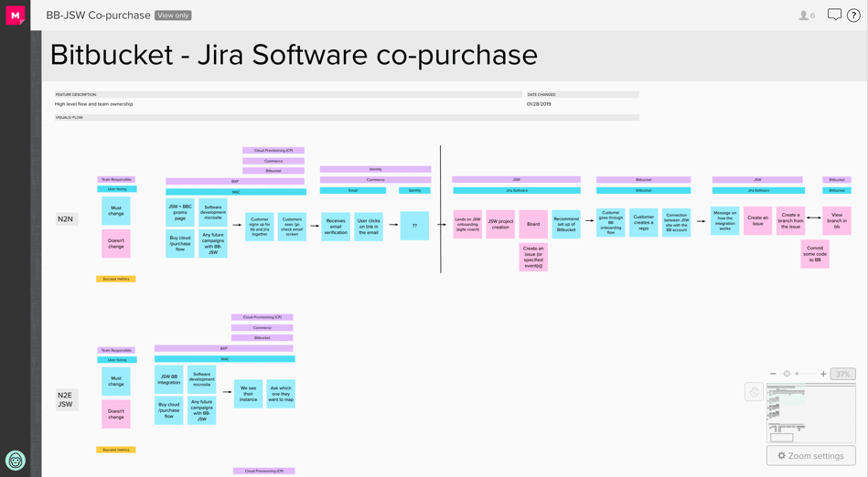Click the zoom out minus icon
The image size is (868, 477).
click(x=773, y=374)
